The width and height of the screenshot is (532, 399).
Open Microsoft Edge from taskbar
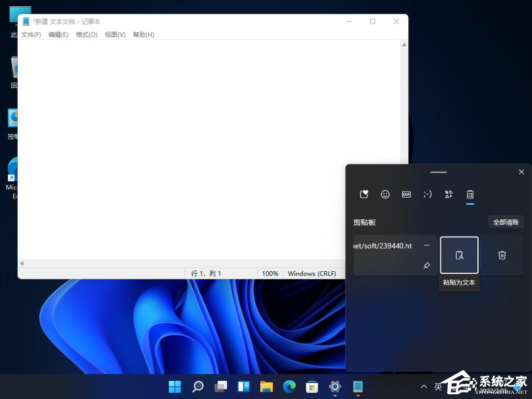tap(290, 386)
